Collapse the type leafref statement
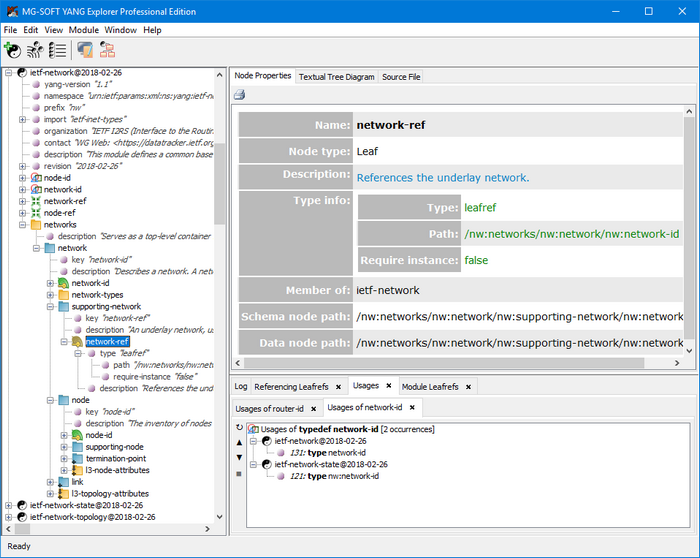 coord(78,353)
